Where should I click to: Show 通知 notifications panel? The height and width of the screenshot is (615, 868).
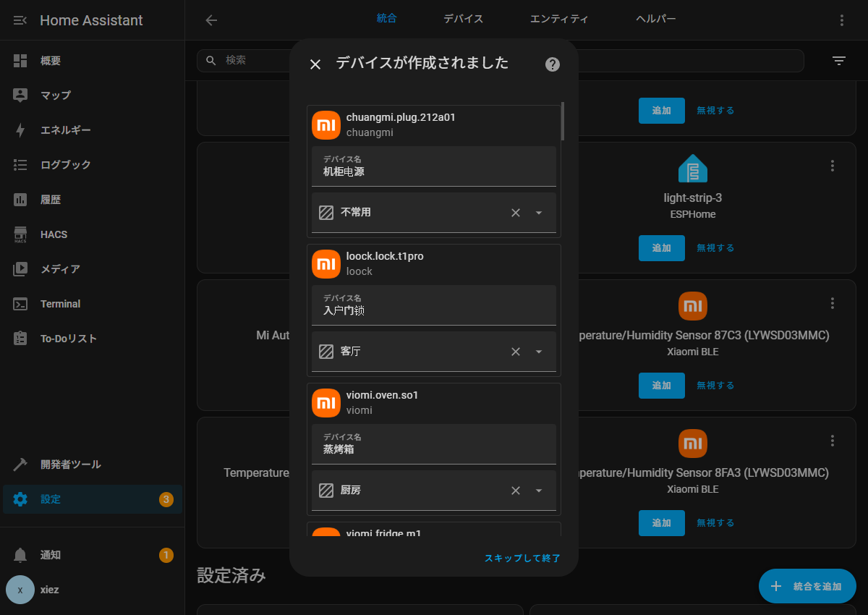tap(93, 555)
